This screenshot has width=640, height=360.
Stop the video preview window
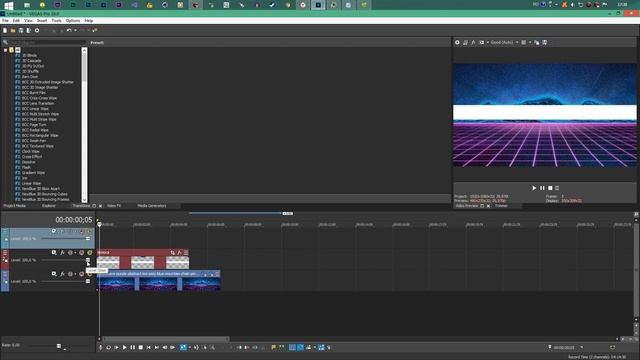point(550,188)
